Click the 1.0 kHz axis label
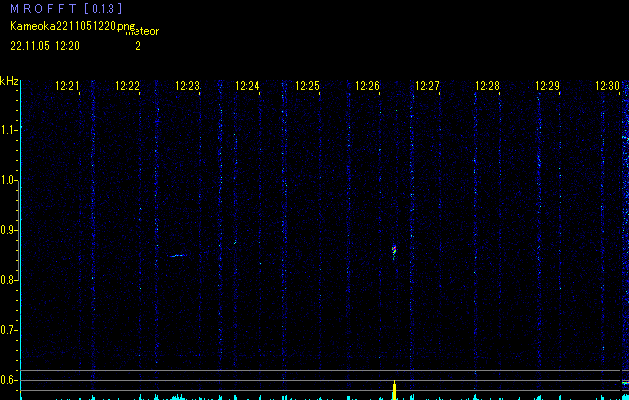The height and width of the screenshot is (400, 629). coord(8,180)
